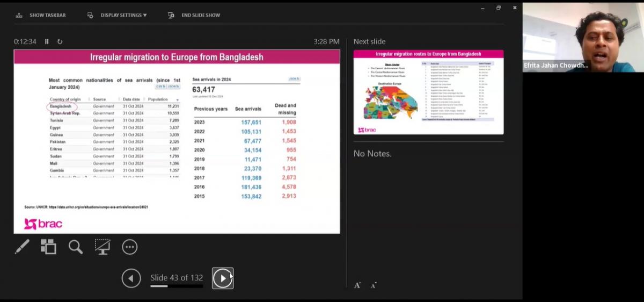Pause the presentation timer
This screenshot has width=644, height=302.
click(47, 41)
